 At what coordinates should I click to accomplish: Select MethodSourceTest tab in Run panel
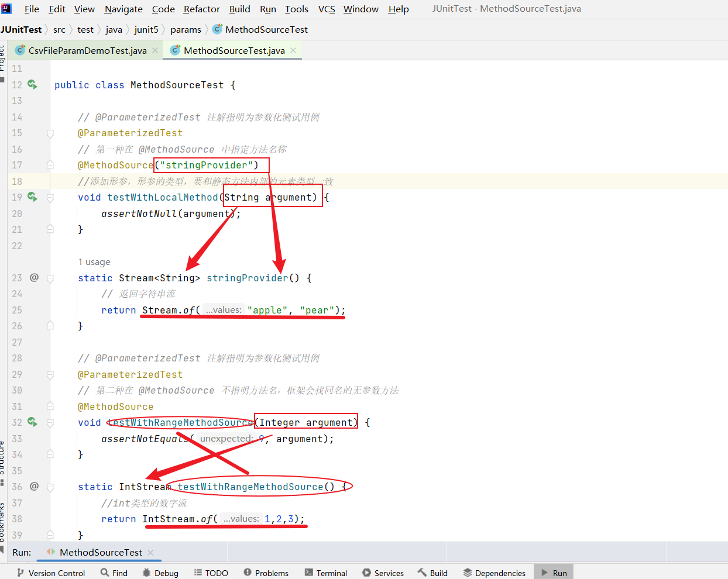tap(101, 552)
